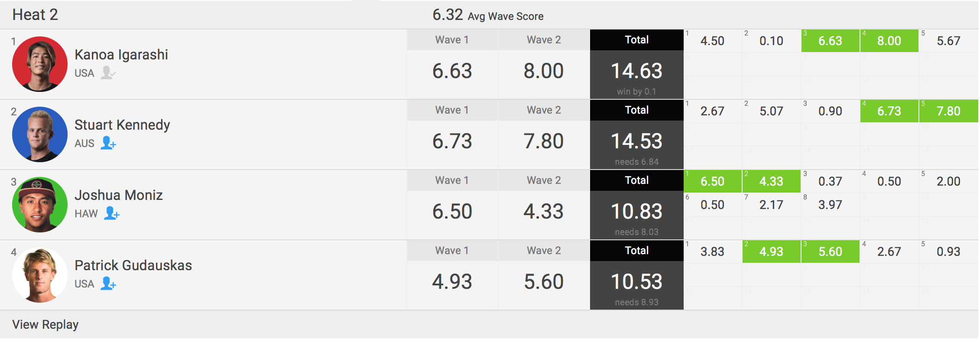Click Joshua Moniz's name
This screenshot has width=980, height=340.
click(119, 195)
